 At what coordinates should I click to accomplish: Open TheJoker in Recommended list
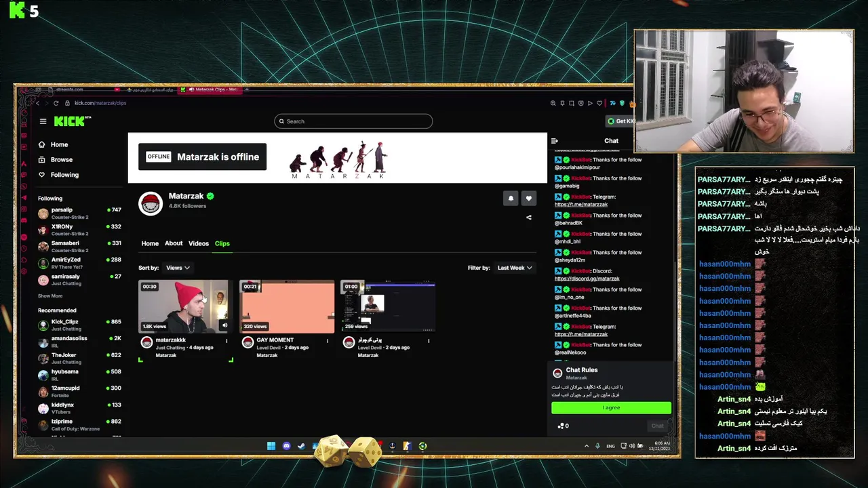click(x=79, y=358)
